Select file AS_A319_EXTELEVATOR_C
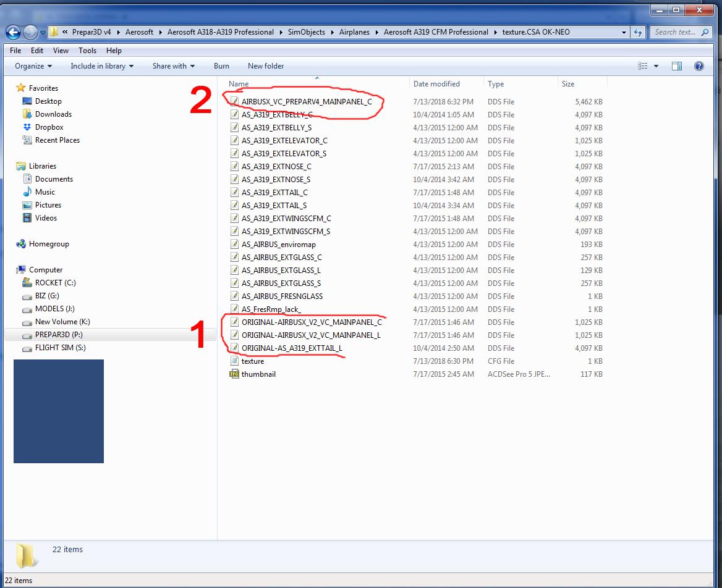The height and width of the screenshot is (588, 722). tap(284, 140)
